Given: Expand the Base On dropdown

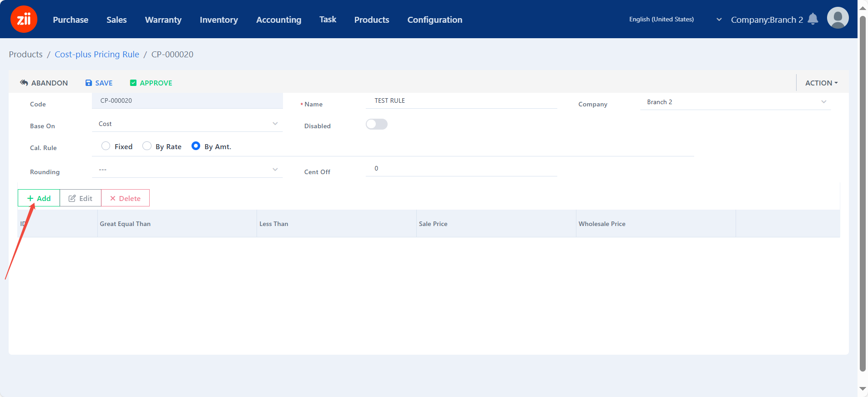Looking at the screenshot, I should pyautogui.click(x=187, y=124).
